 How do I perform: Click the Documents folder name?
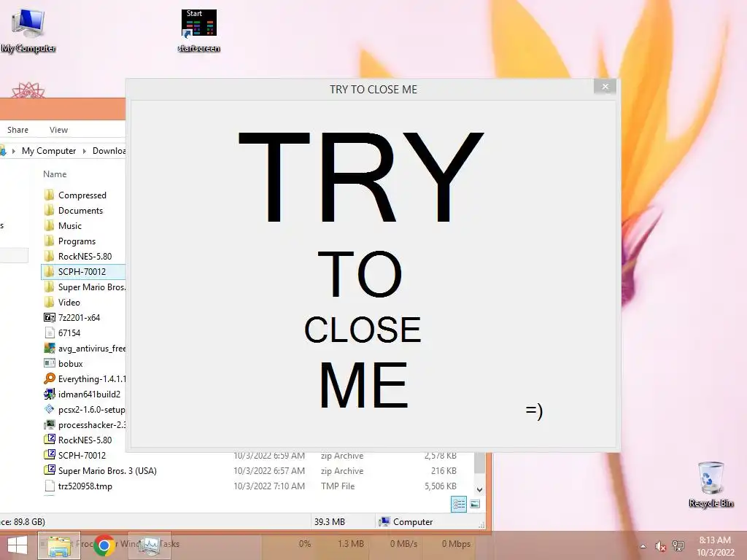click(80, 211)
